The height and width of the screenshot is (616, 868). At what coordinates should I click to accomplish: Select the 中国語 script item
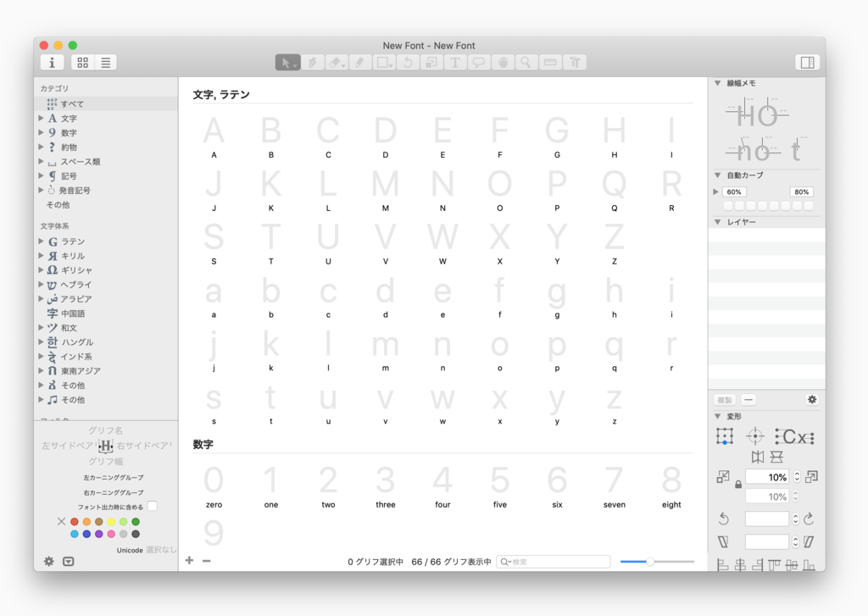pos(106,314)
